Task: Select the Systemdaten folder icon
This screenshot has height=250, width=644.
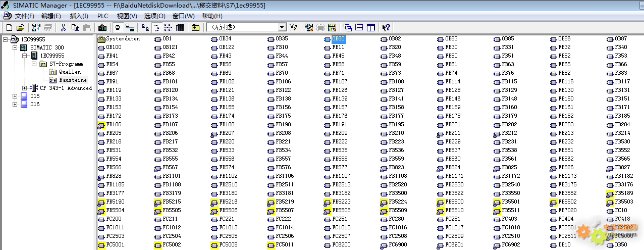Action: point(101,39)
